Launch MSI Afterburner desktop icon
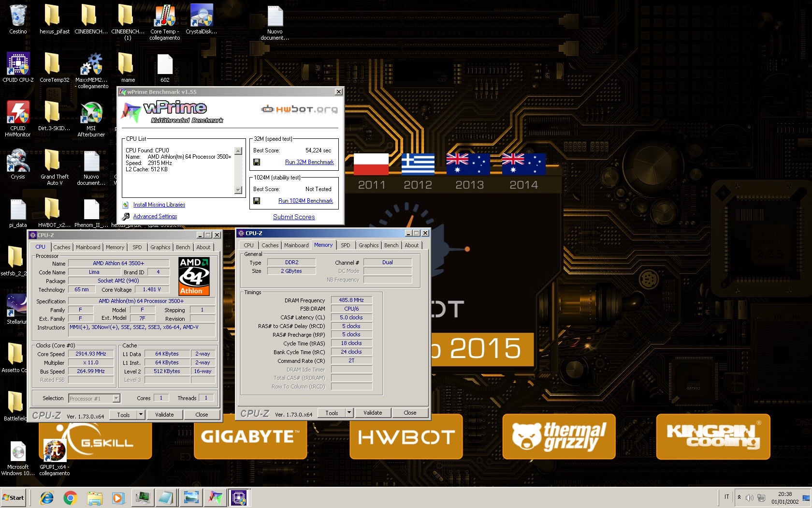 click(x=91, y=119)
